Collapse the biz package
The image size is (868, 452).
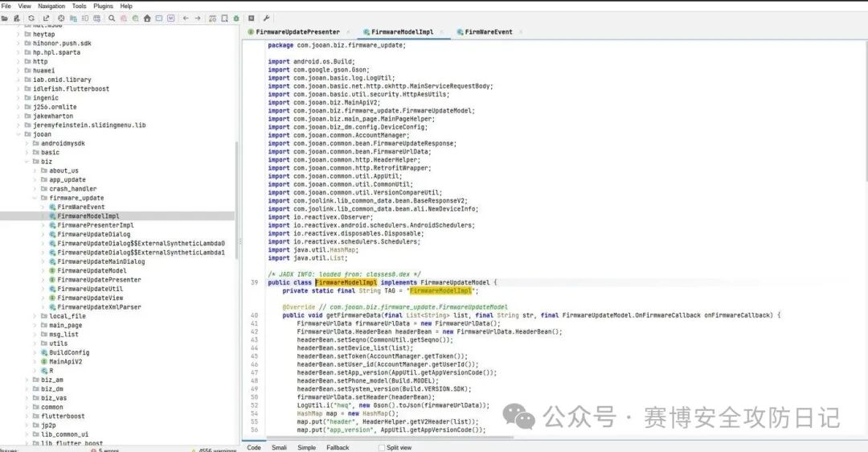(27, 162)
